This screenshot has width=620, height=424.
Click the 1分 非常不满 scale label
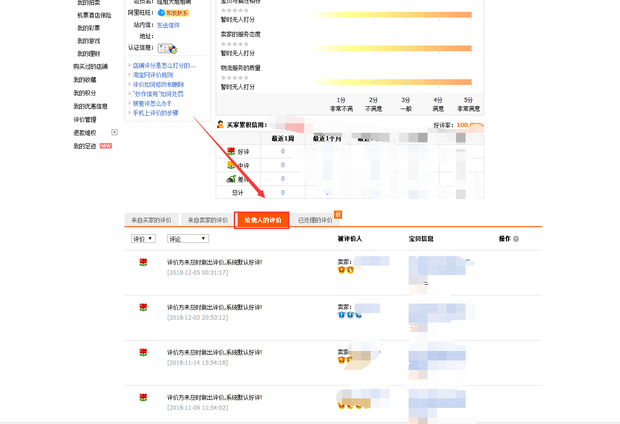pos(341,104)
